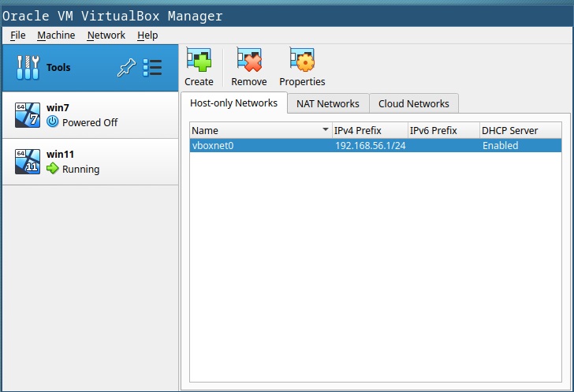Click the 192.168.56.1/24 IPv4 cell
574x392 pixels.
371,145
